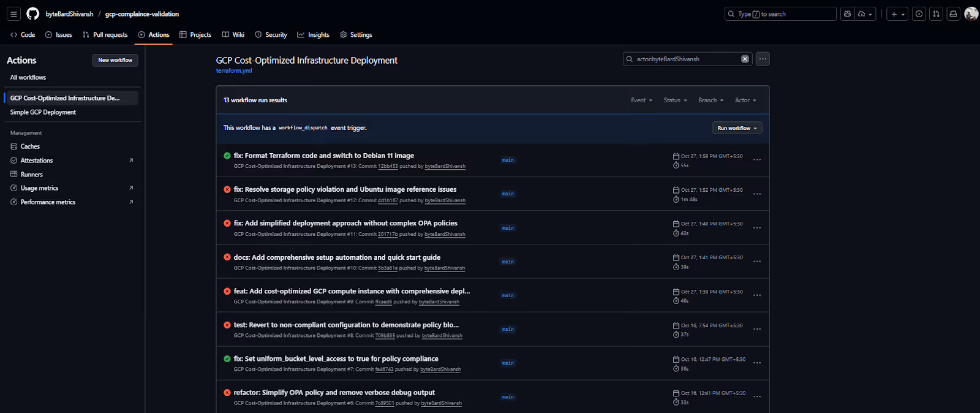Clear the actor filter search field
This screenshot has height=413, width=980.
click(745, 59)
